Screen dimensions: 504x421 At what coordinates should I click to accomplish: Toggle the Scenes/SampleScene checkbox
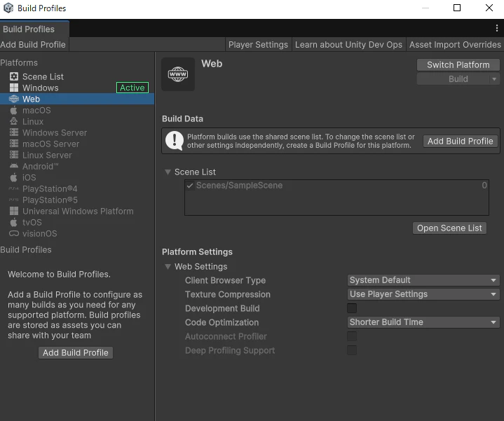point(190,186)
